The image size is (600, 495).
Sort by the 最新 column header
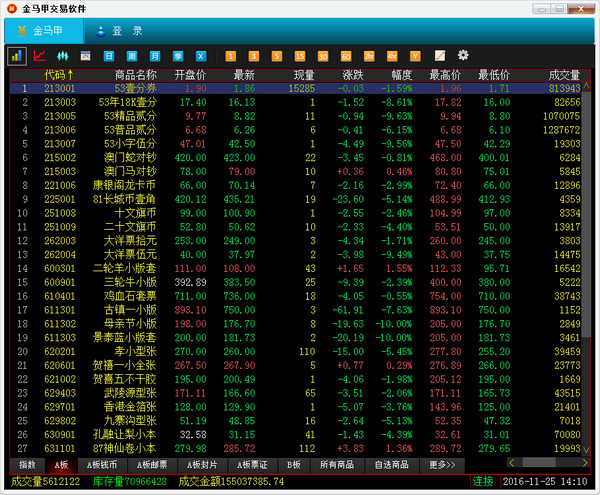[244, 75]
